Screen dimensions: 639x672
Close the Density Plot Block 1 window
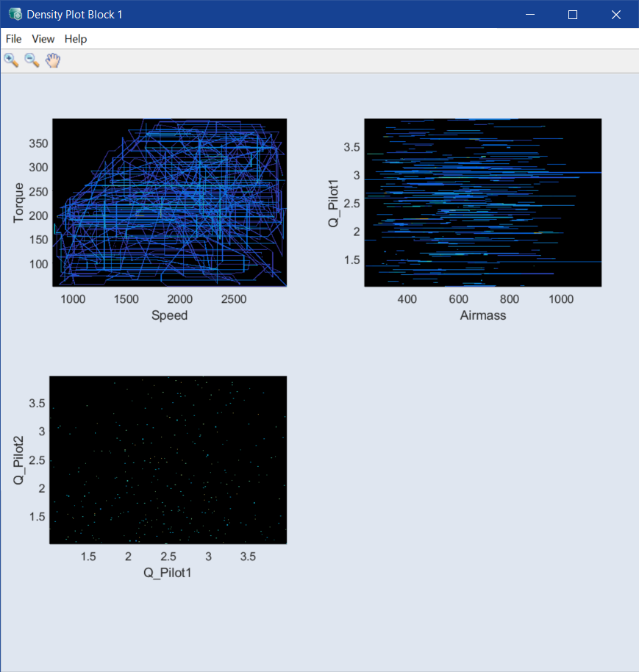coord(616,14)
